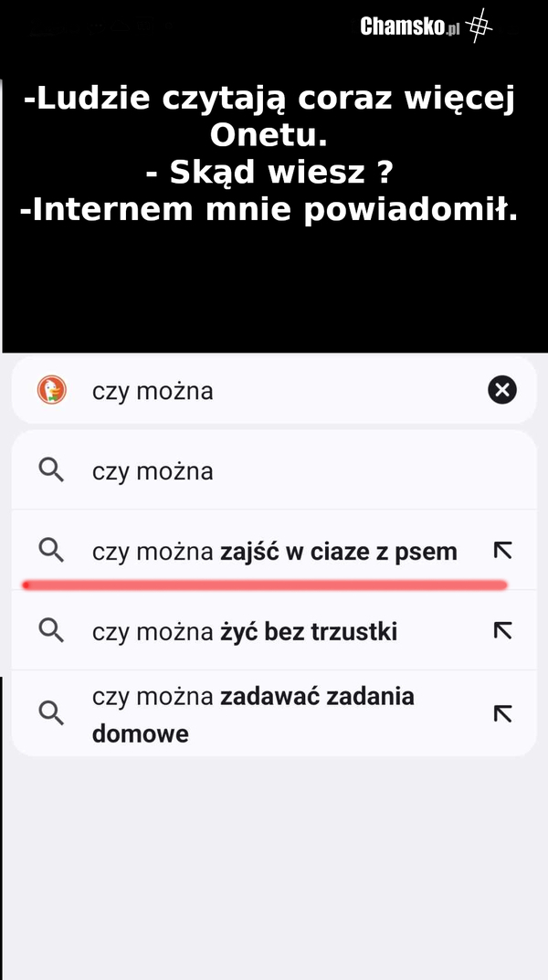This screenshot has height=980, width=548.
Task: Pick suggestion "czy można żyć bez trzustki"
Action: tap(244, 632)
